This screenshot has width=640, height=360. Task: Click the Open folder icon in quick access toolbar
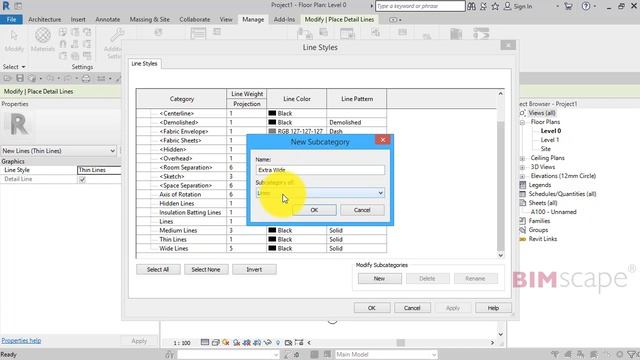8,78
